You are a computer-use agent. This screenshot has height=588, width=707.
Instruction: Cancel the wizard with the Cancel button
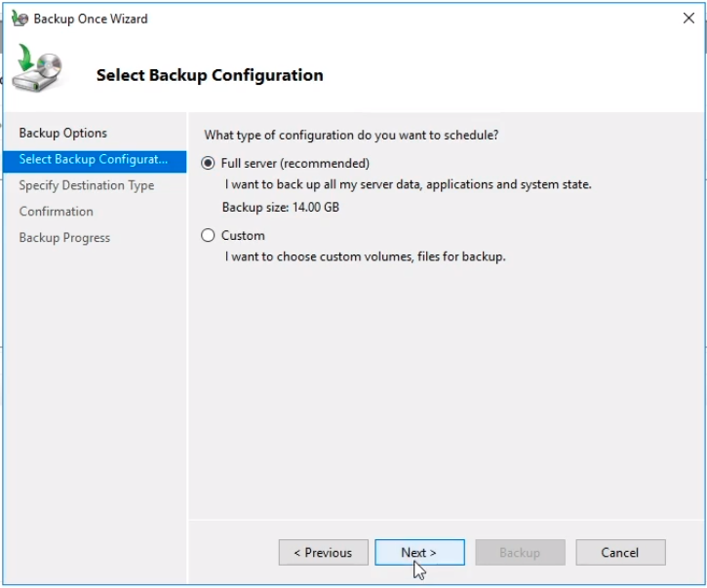620,552
